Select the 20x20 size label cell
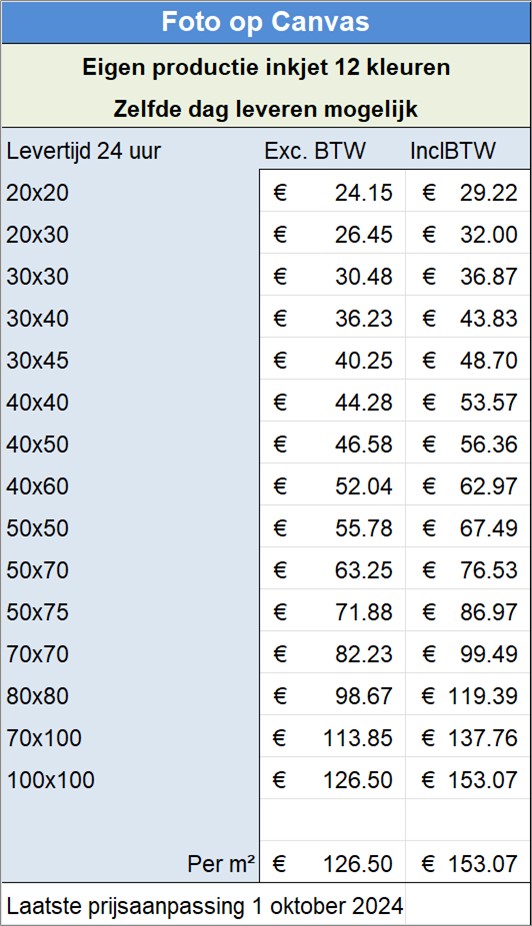The width and height of the screenshot is (532, 926). [x=130, y=192]
